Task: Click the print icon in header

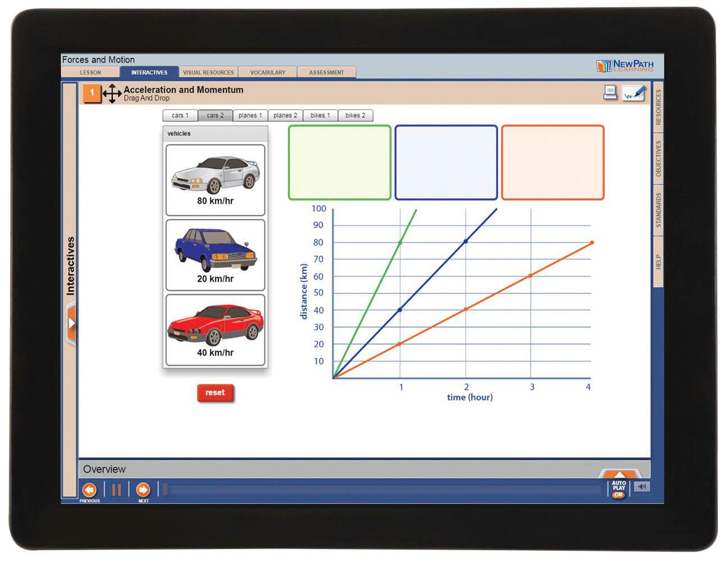Action: click(x=610, y=93)
